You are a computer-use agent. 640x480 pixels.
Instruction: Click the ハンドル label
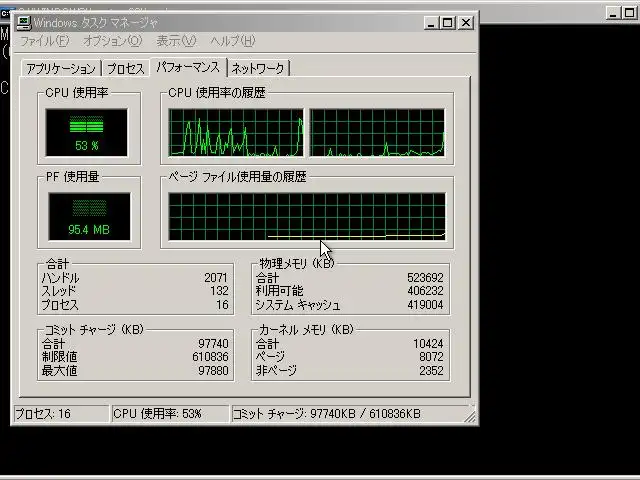pos(60,278)
